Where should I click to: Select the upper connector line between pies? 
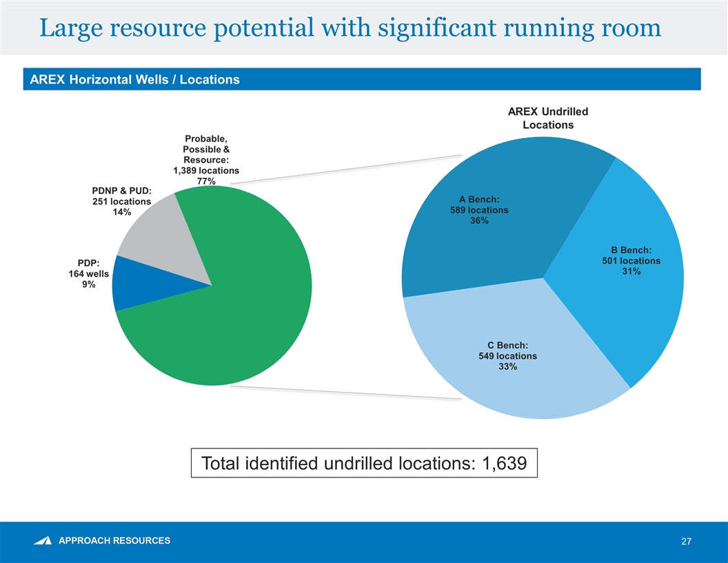point(345,169)
